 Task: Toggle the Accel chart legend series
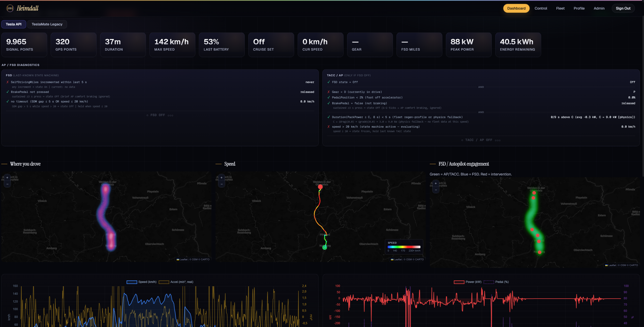coord(176,282)
